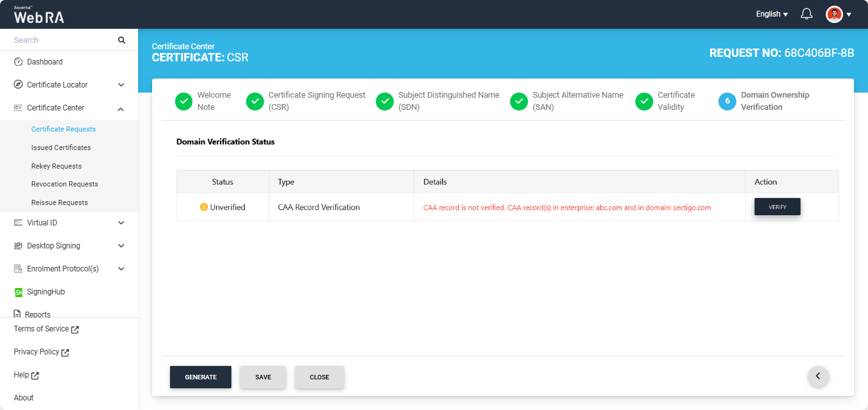
Task: Click the search magnifier icon
Action: pos(121,40)
